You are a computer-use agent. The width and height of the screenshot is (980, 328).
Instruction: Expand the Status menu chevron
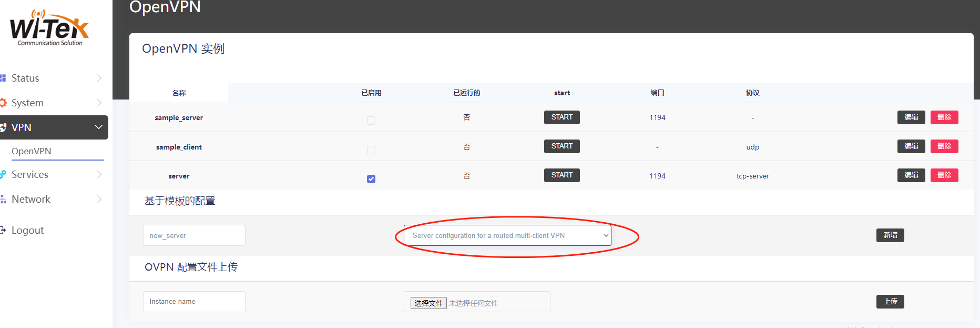(99, 78)
